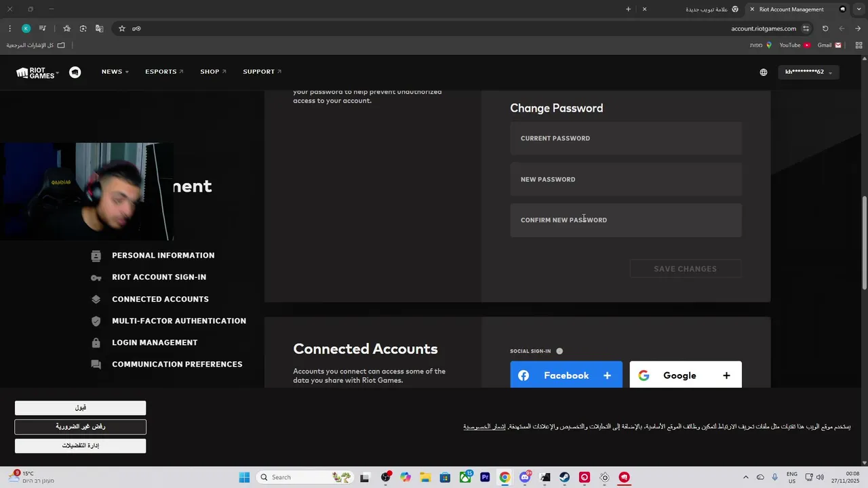Screen dimensions: 868x488
Task: Open Chrome's three-dot menu
Action: coord(9,28)
